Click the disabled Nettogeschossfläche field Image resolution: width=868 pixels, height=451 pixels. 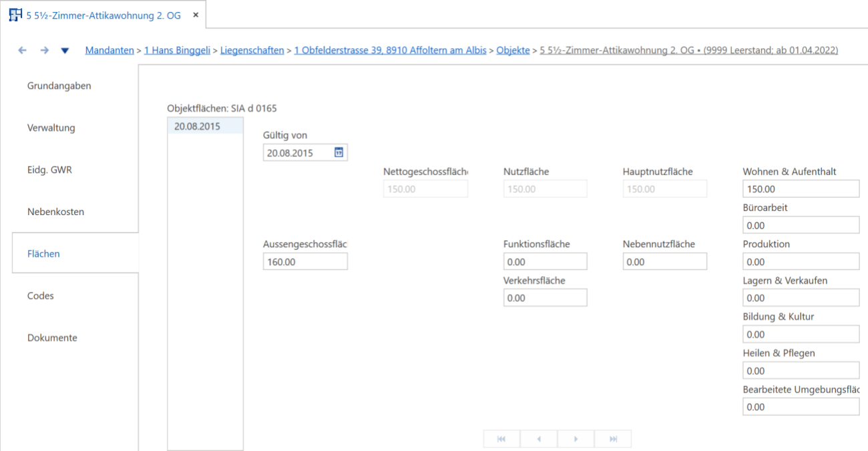[425, 189]
